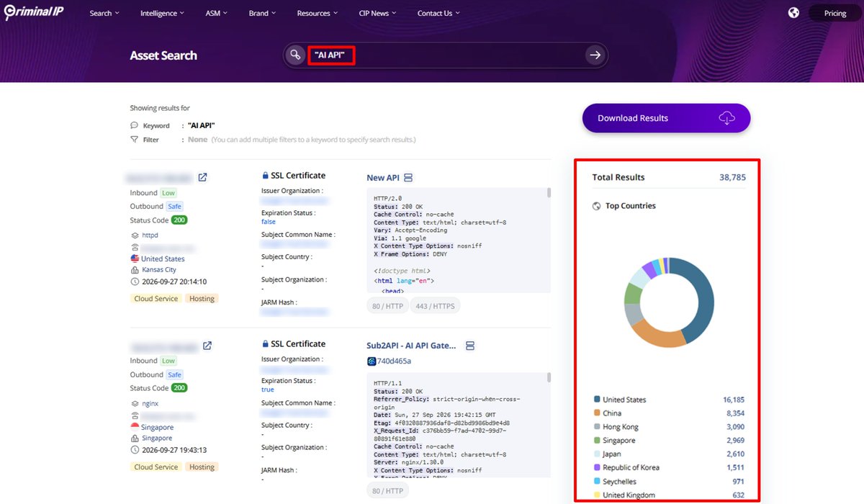Click the United States link in first result
Viewport: 864px width, 504px height.
tap(163, 258)
